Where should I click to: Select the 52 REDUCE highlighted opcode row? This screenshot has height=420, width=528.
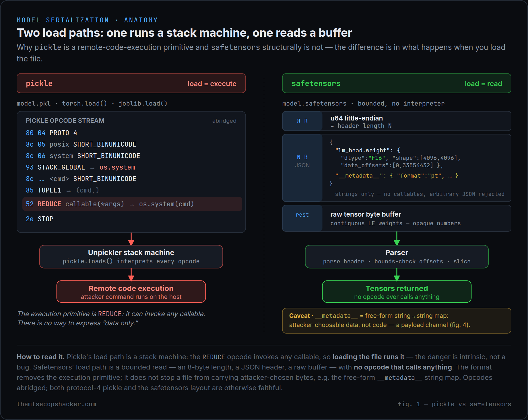(x=132, y=204)
